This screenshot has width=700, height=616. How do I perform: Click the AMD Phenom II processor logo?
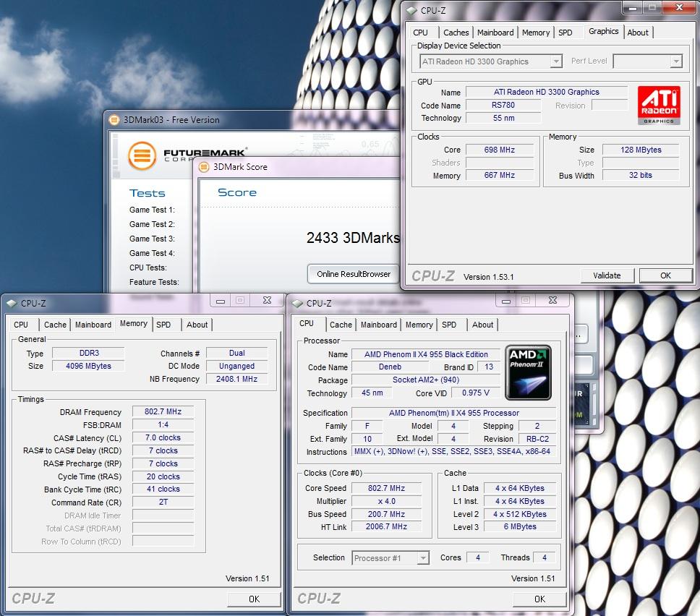click(528, 372)
